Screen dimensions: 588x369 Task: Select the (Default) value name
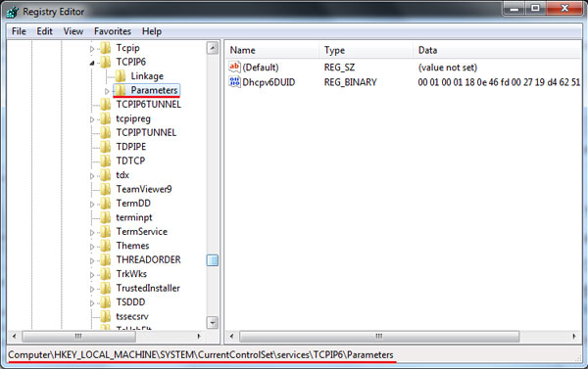[261, 68]
